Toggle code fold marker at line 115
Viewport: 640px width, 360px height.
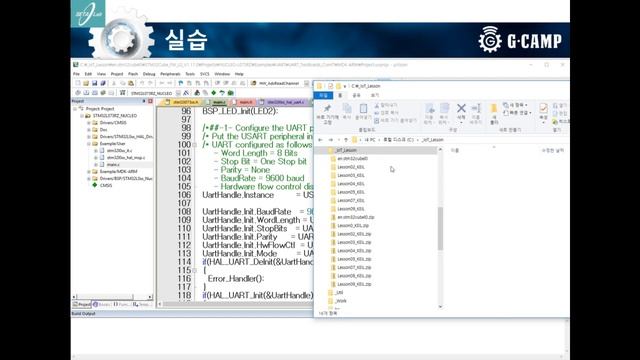[x=195, y=270]
